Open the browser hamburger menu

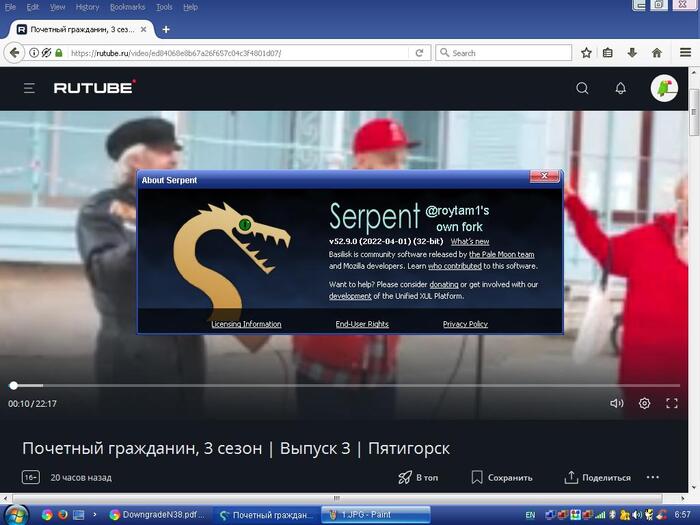686,53
